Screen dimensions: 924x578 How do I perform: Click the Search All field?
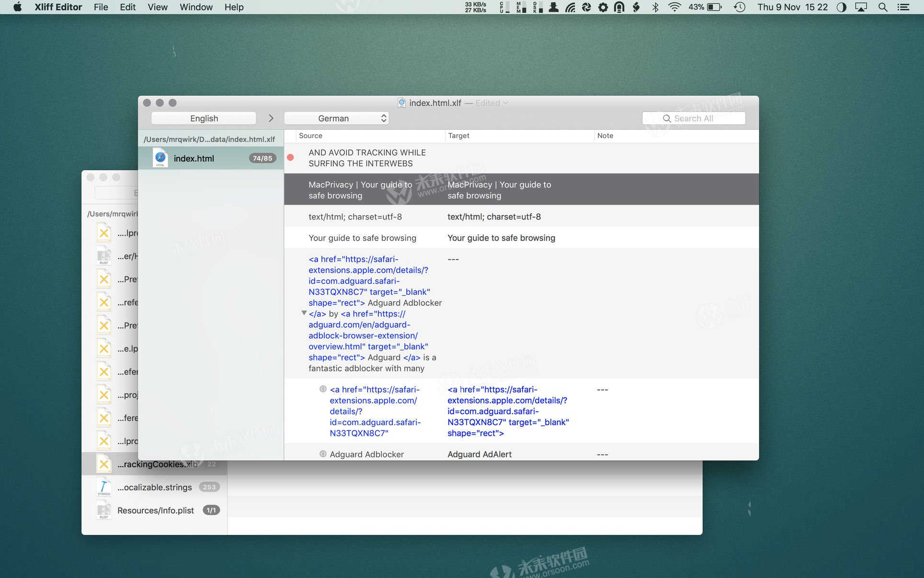(x=694, y=118)
